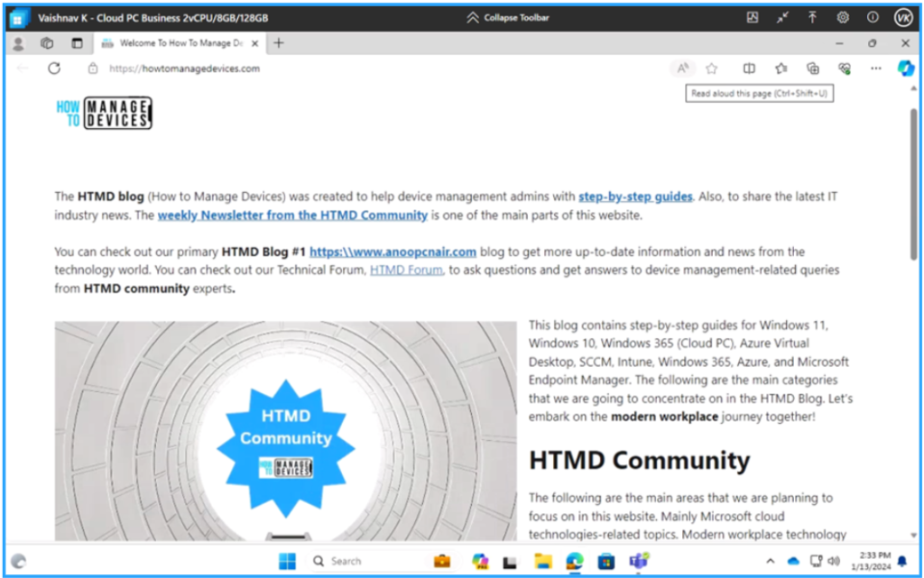Open Microsoft Store from taskbar
Screen dimensions: 924x578
(605, 562)
